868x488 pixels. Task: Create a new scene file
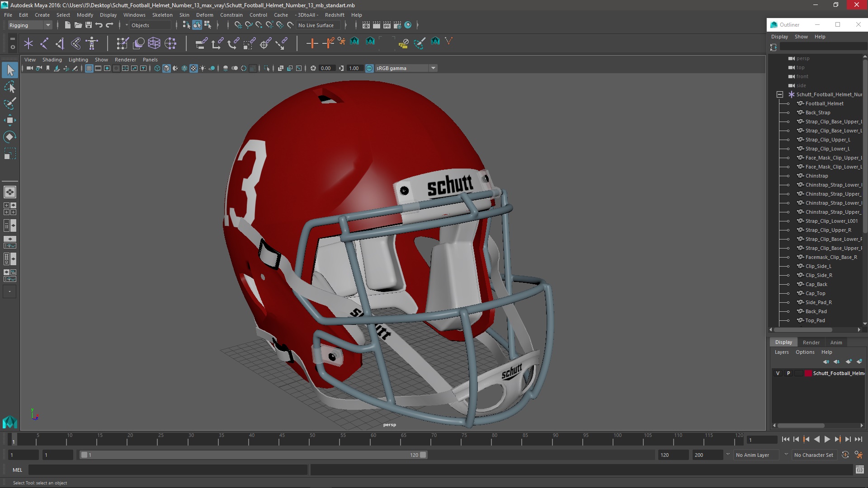coord(67,25)
